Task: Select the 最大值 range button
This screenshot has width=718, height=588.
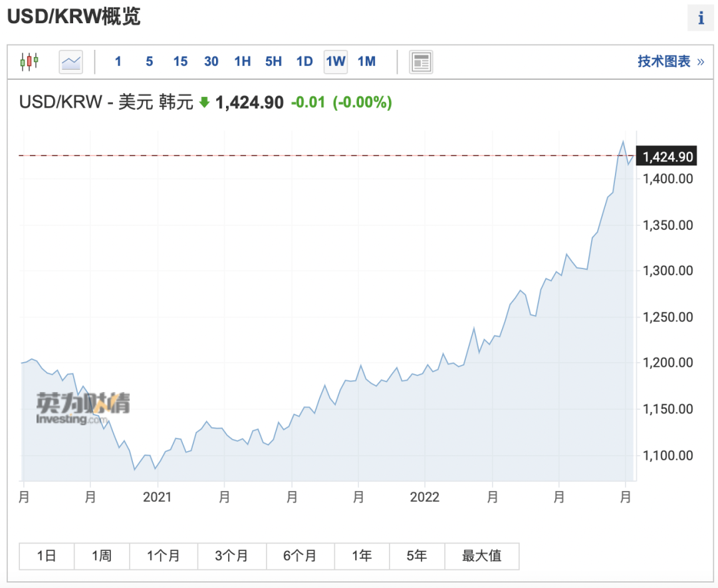Action: coord(482,556)
